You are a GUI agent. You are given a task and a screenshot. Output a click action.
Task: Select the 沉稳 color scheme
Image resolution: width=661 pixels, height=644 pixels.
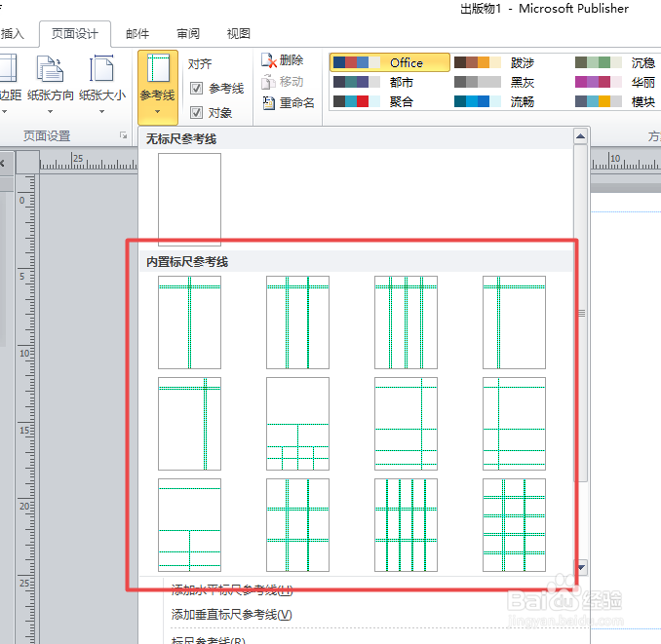616,62
